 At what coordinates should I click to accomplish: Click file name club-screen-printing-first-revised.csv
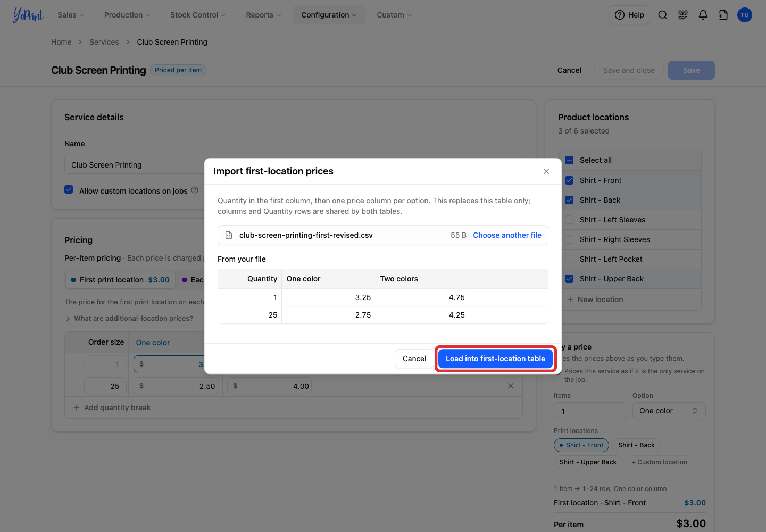pos(306,235)
